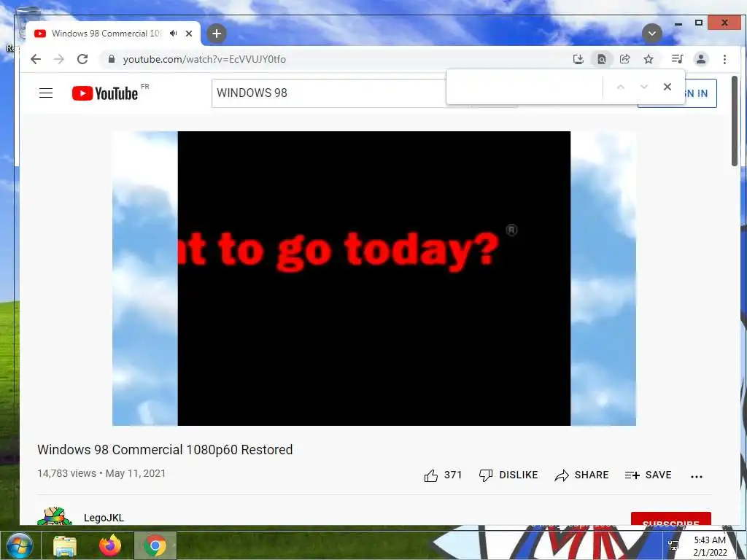Like the video with thumbs up
This screenshot has width=747, height=560.
443,475
